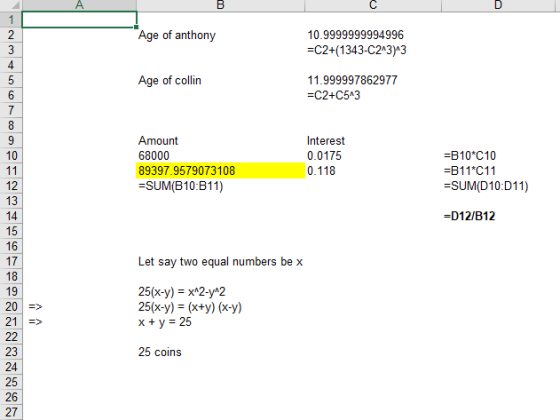This screenshot has height=420, width=560.
Task: Click 'Let say two equal numbers be x'
Action: (220, 262)
